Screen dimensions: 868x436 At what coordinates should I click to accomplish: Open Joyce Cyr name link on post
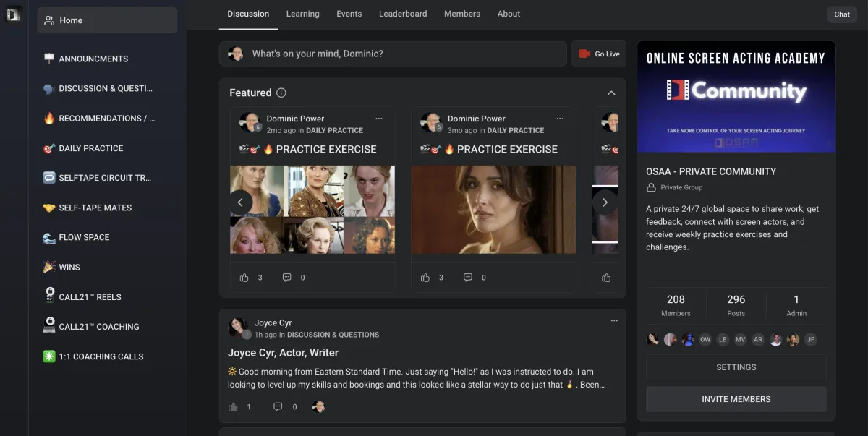273,322
